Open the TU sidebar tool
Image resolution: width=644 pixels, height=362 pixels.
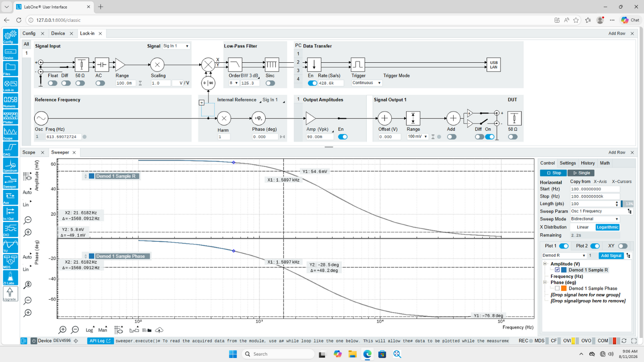click(10, 246)
